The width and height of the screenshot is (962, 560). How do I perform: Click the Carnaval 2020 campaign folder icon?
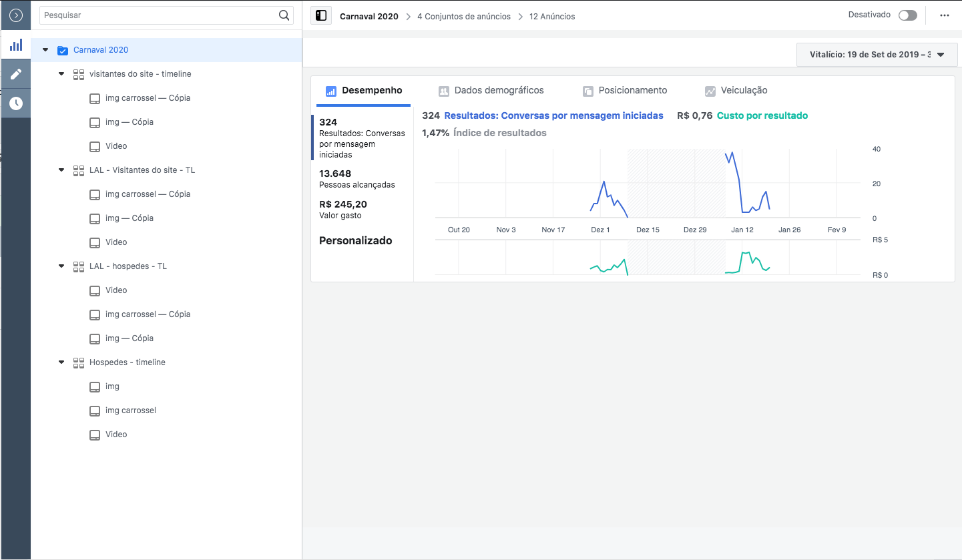coord(63,50)
